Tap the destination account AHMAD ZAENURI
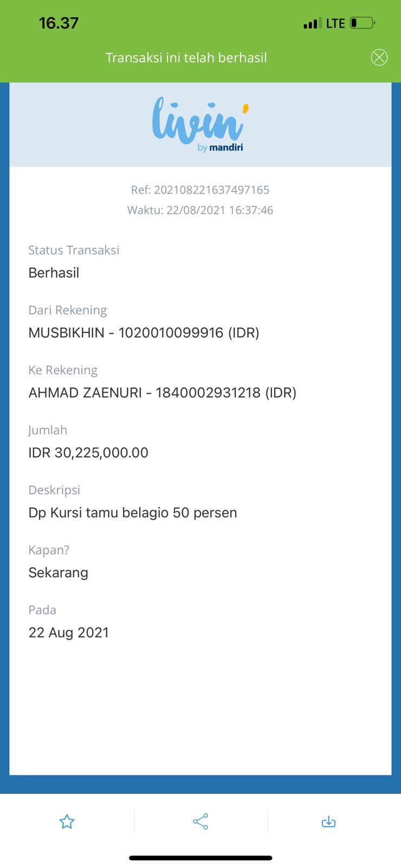The image size is (401, 868). pyautogui.click(x=162, y=393)
